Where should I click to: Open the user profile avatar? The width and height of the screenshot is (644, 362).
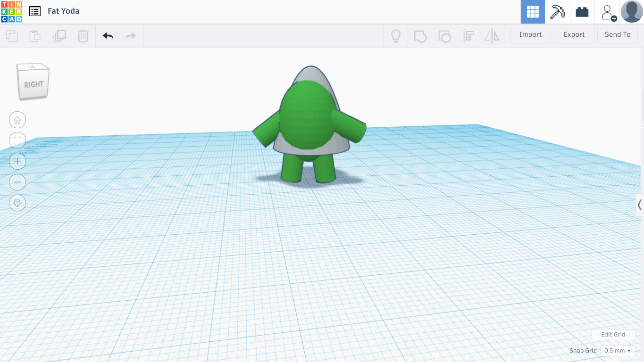coord(632,11)
